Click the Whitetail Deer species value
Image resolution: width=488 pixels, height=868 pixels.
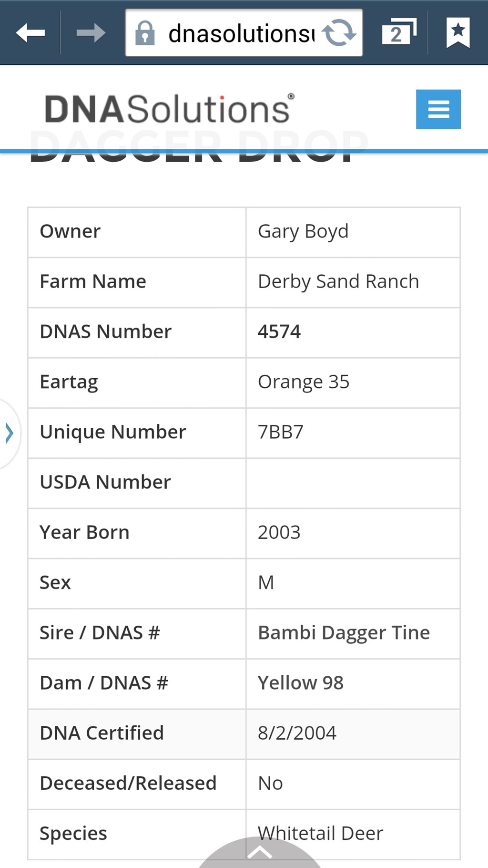pos(320,834)
